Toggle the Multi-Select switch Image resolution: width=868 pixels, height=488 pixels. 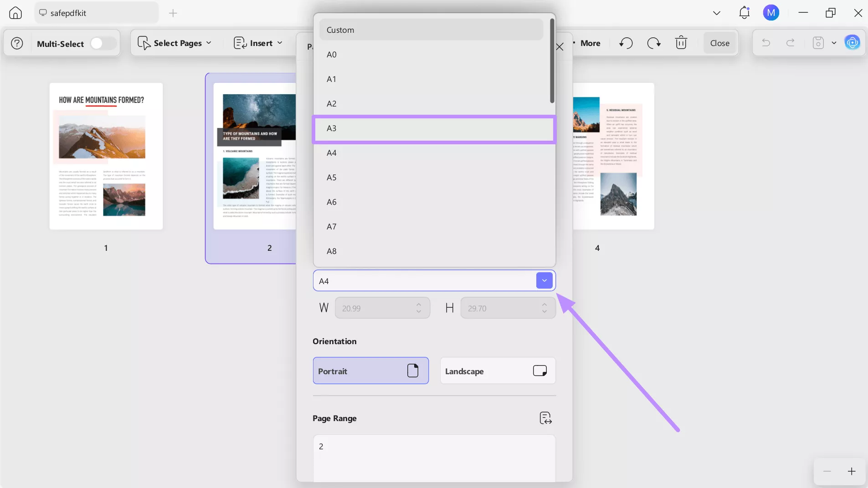103,43
